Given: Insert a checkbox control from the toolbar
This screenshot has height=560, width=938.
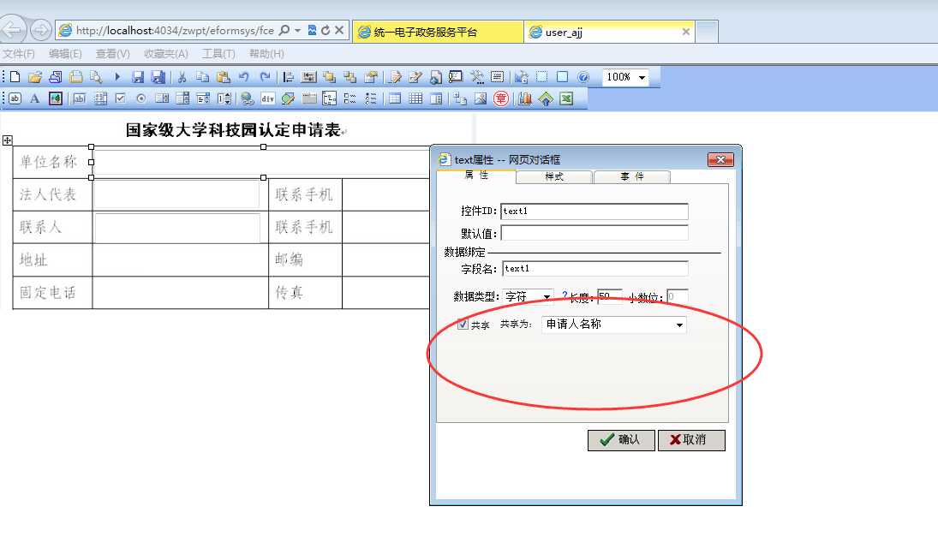Looking at the screenshot, I should pos(120,98).
